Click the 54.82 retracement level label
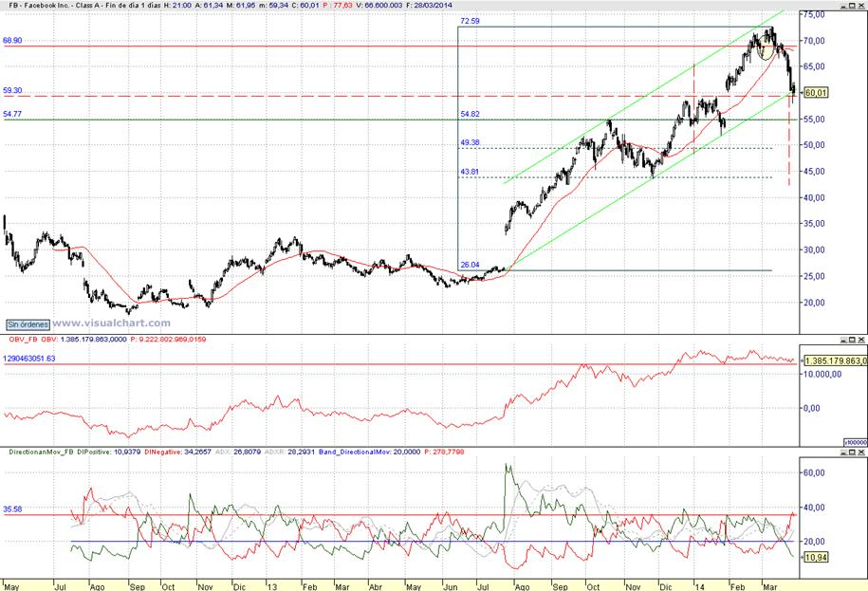This screenshot has width=868, height=591. (470, 114)
